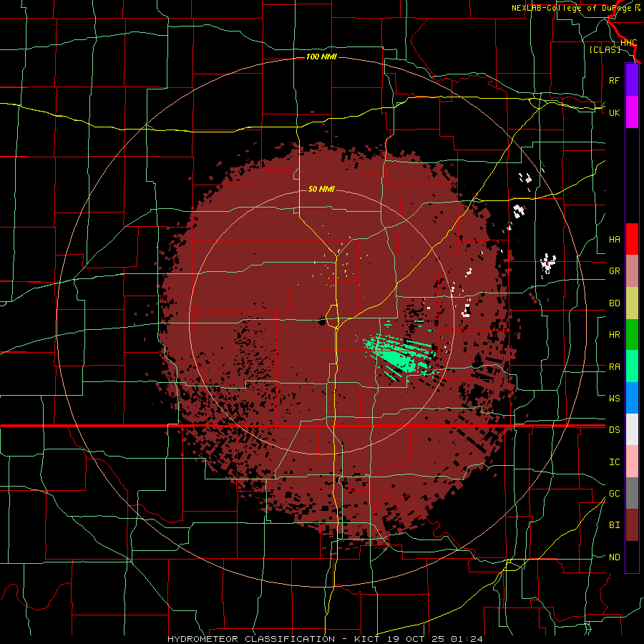Click the DS legend label
644x644 pixels.
coord(614,430)
